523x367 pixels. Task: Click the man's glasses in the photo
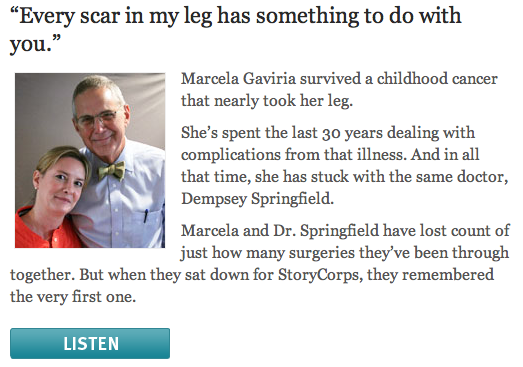97,118
